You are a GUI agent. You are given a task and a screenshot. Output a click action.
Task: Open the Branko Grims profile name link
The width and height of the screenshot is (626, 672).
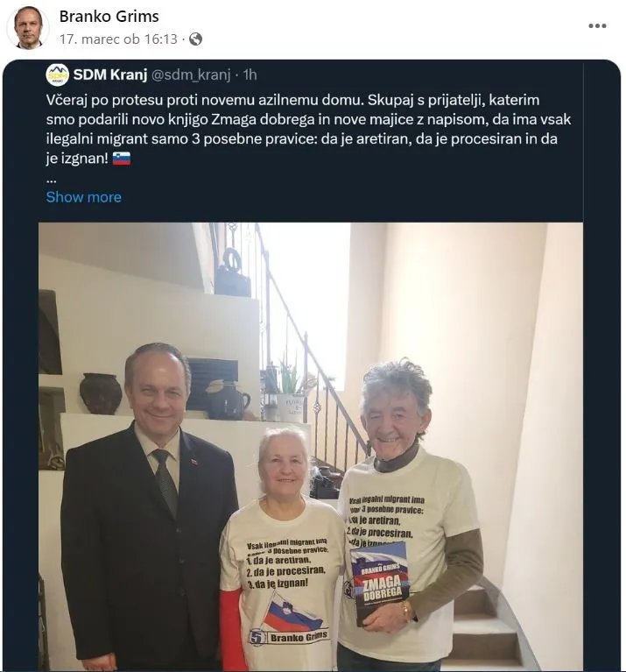pos(109,17)
